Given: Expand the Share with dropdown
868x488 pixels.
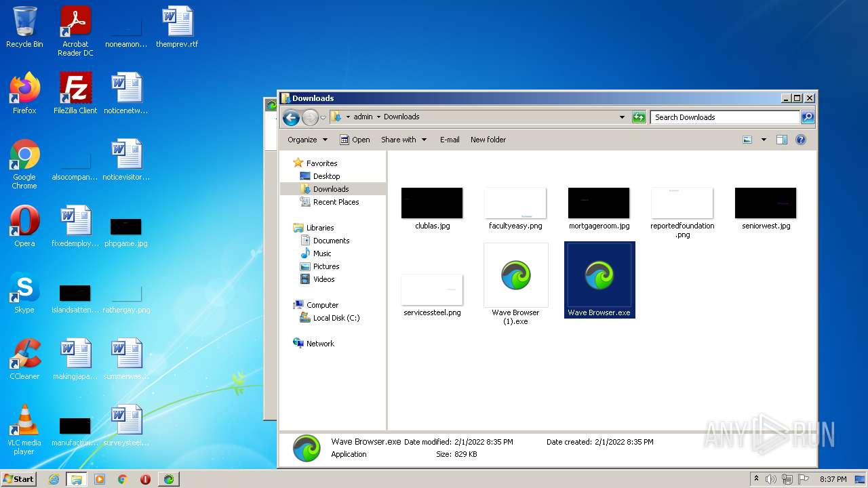Looking at the screenshot, I should 403,140.
